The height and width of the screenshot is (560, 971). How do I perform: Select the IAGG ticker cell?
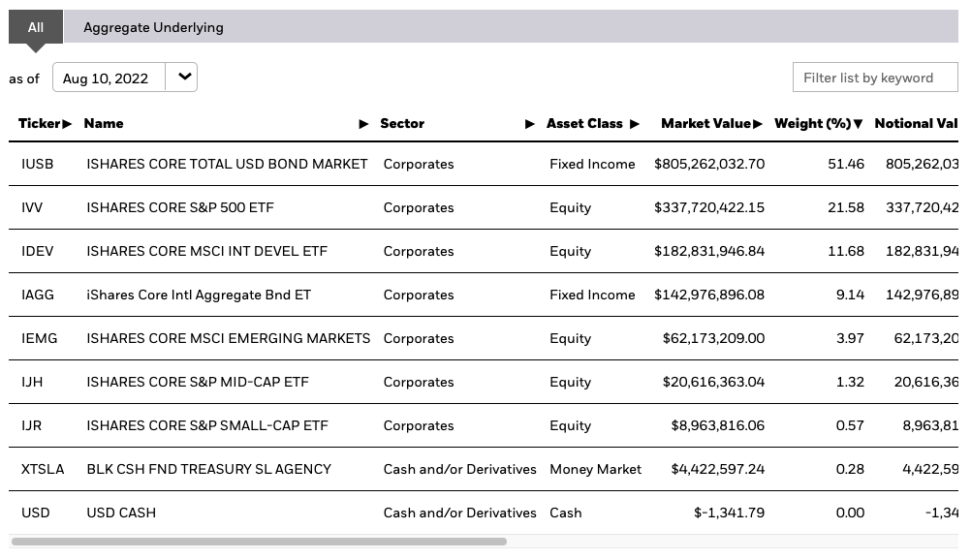click(x=38, y=295)
